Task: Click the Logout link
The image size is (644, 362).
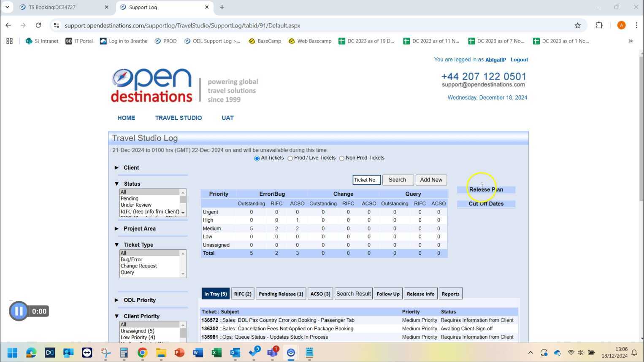Action: (519, 60)
